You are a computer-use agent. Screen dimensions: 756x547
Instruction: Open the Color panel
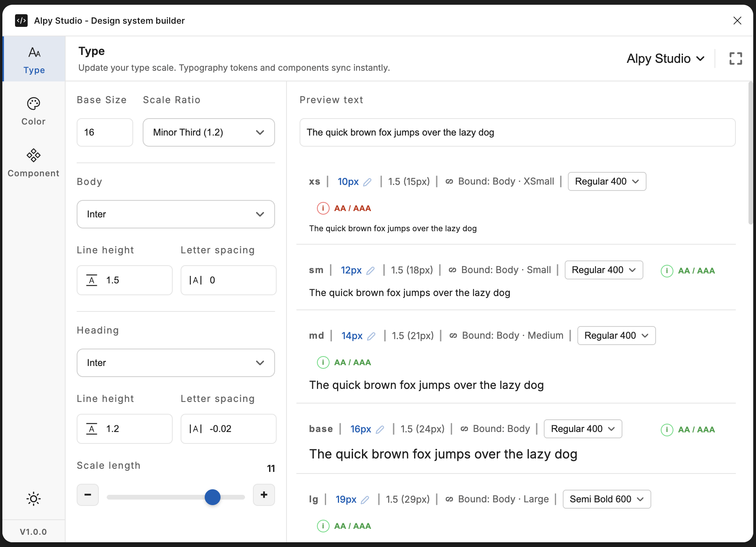point(33,110)
